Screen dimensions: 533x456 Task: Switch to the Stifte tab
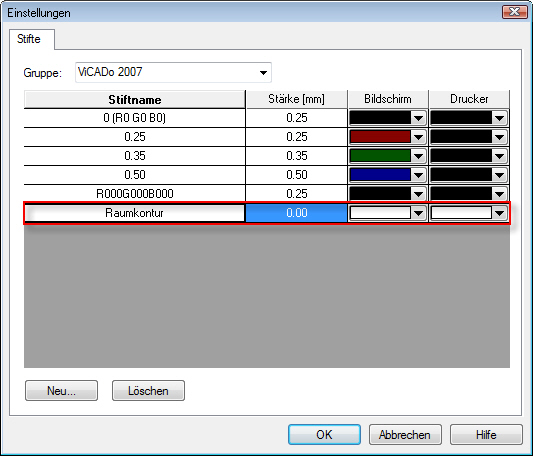pyautogui.click(x=29, y=39)
